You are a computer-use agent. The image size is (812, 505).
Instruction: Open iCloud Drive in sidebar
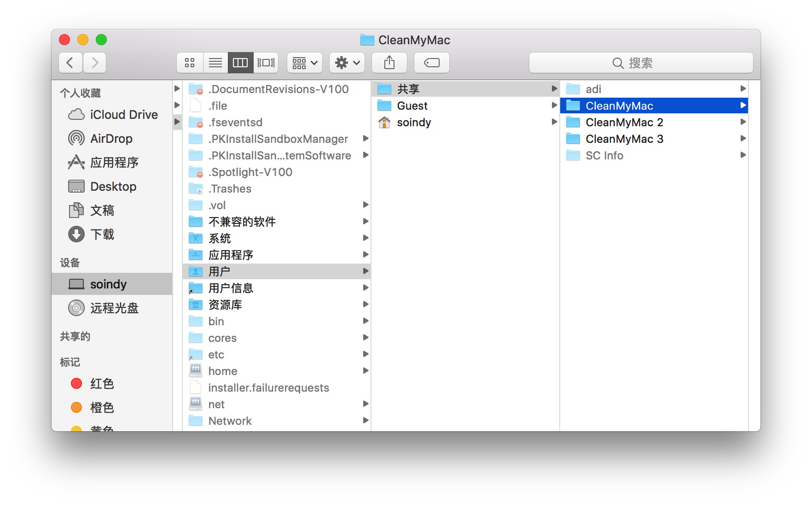tap(113, 115)
